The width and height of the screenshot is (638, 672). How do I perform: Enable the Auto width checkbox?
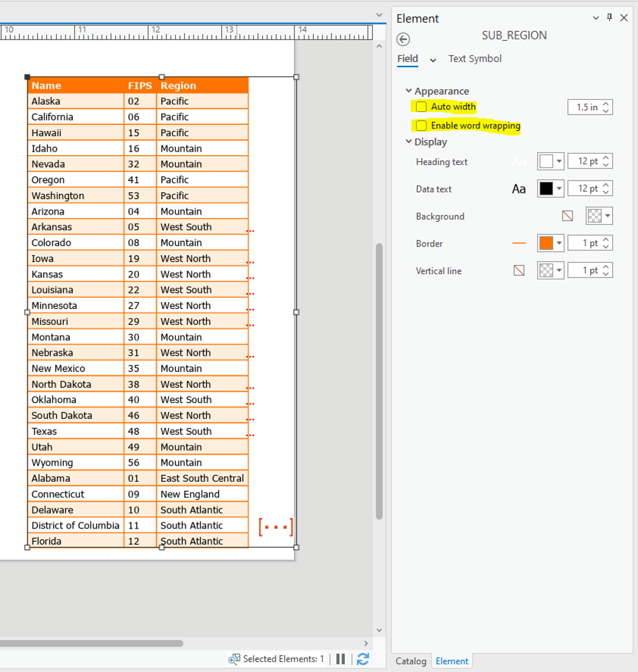coord(422,106)
